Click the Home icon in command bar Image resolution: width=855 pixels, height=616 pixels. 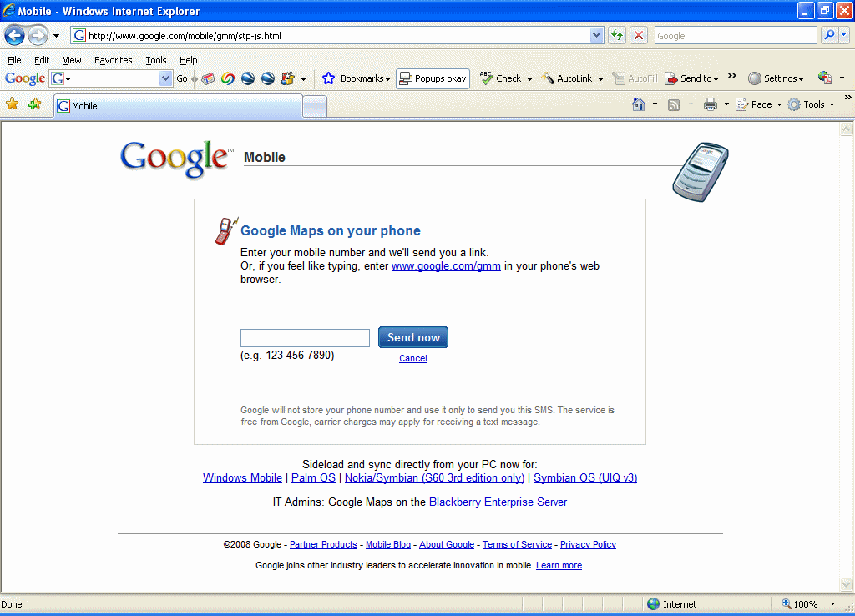point(639,104)
